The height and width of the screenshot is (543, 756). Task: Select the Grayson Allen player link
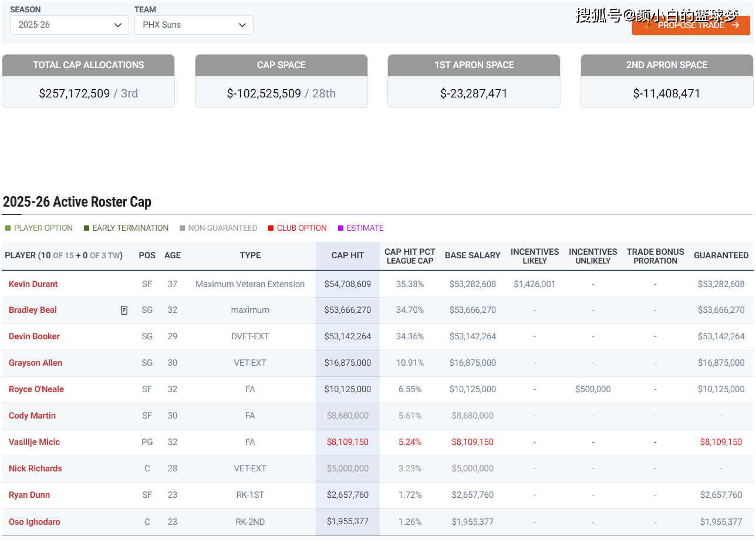coord(35,363)
